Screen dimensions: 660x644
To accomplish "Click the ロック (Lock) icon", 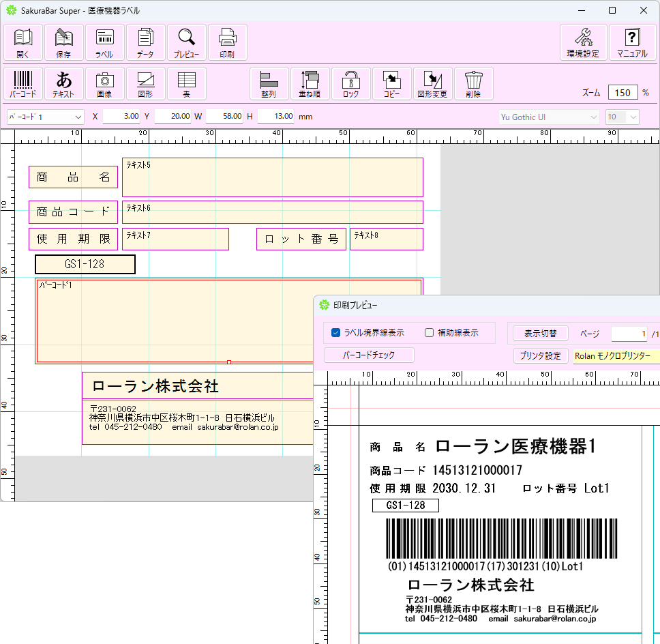I will coord(350,83).
